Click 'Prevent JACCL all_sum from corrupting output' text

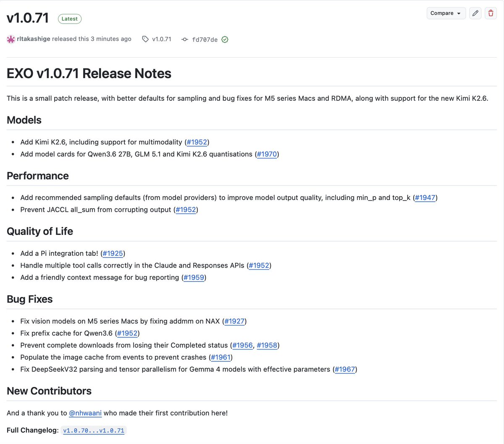(96, 210)
